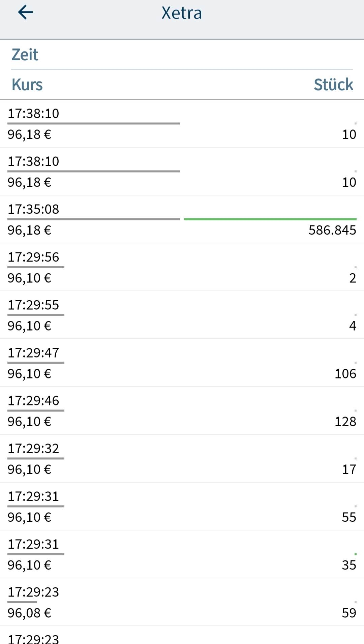Select the 17:29:56 trade entry

(x=182, y=267)
